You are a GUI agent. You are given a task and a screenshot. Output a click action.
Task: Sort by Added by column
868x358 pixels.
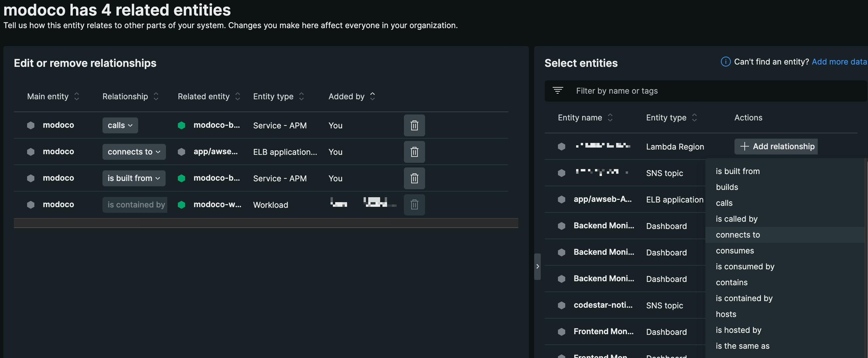[x=372, y=97]
